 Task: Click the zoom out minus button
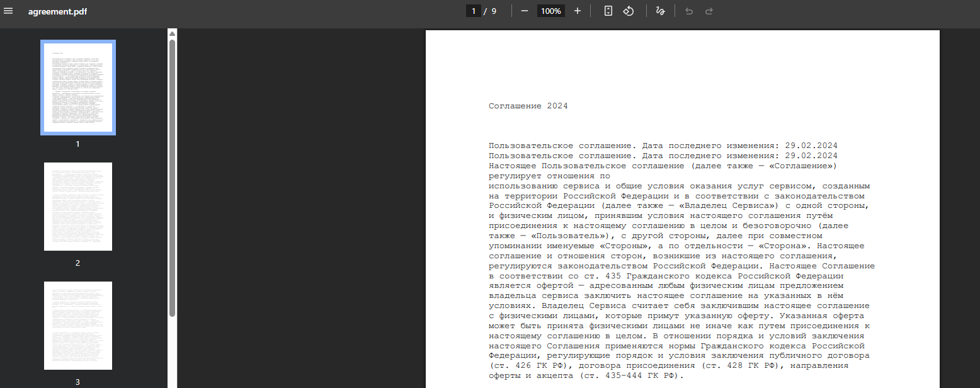(x=524, y=11)
